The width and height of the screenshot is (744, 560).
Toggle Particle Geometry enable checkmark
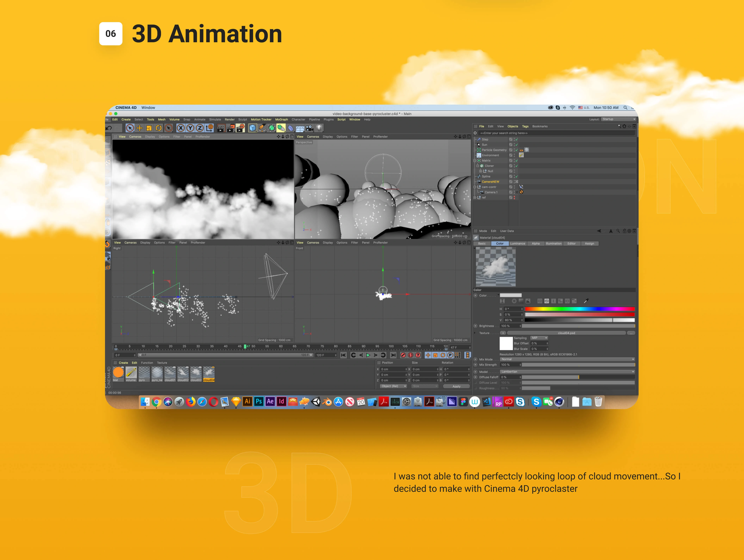tap(517, 150)
